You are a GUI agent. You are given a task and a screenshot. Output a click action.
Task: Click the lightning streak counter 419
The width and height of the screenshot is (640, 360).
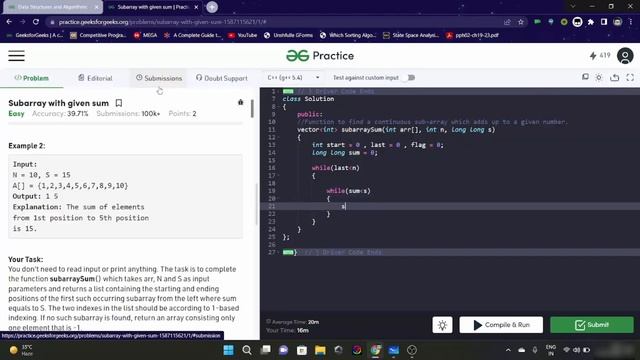[600, 56]
